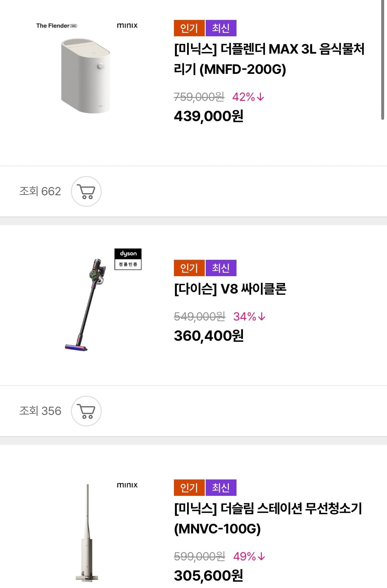The width and height of the screenshot is (387, 588).
Task: Tap the 최신 badge on the Minix Flender
Action: tap(221, 28)
